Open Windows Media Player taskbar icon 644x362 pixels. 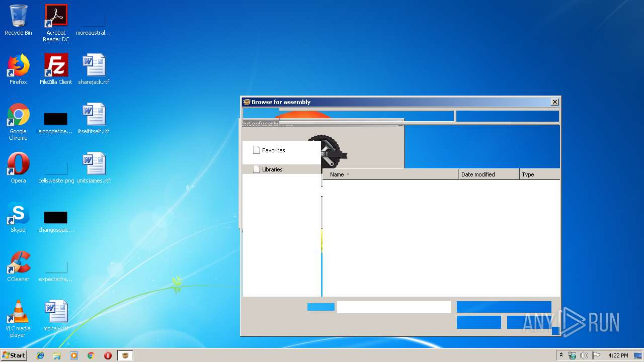click(x=74, y=355)
